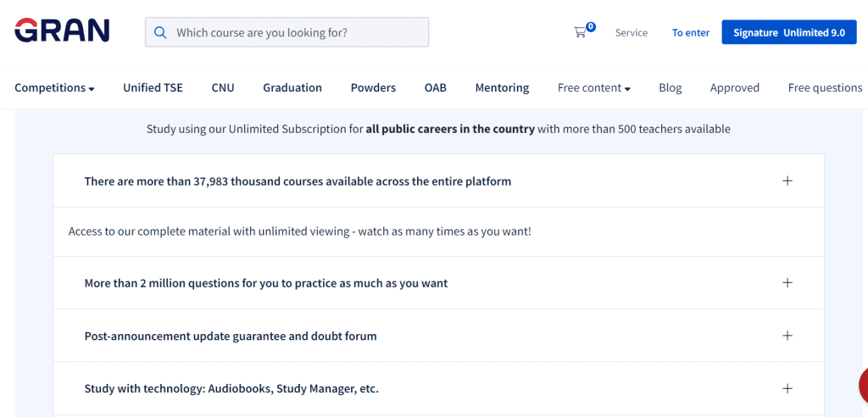The width and height of the screenshot is (868, 417).
Task: Open the Free content dropdown
Action: coord(593,87)
